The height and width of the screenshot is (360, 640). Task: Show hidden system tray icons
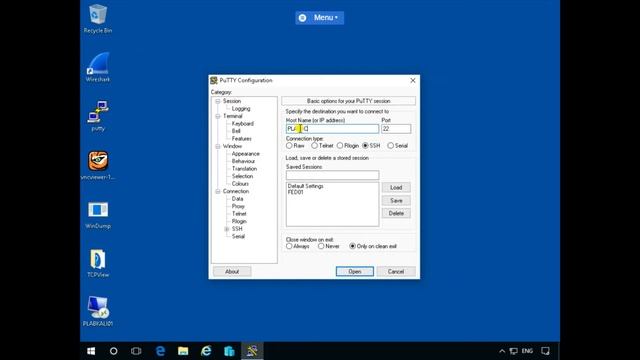coord(502,351)
